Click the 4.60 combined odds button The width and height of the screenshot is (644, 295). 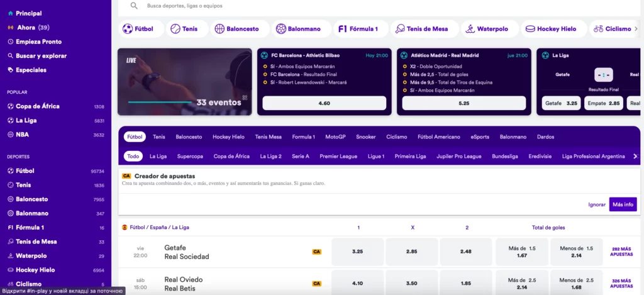click(324, 103)
